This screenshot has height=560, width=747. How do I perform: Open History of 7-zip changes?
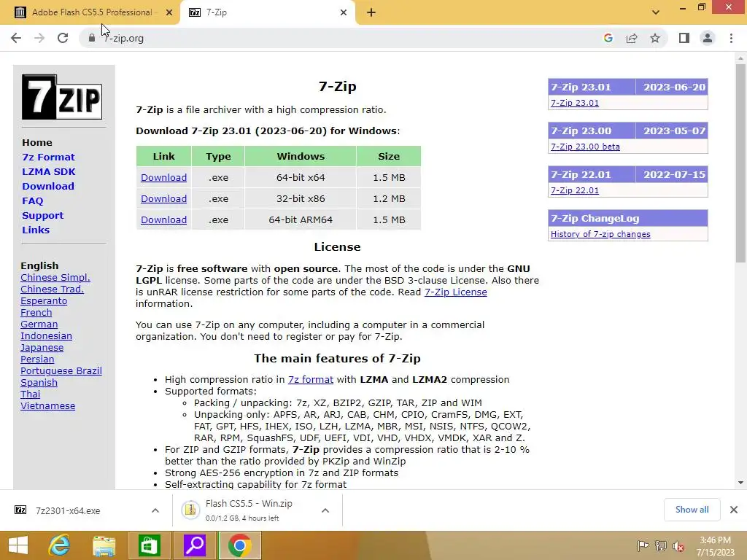click(600, 234)
